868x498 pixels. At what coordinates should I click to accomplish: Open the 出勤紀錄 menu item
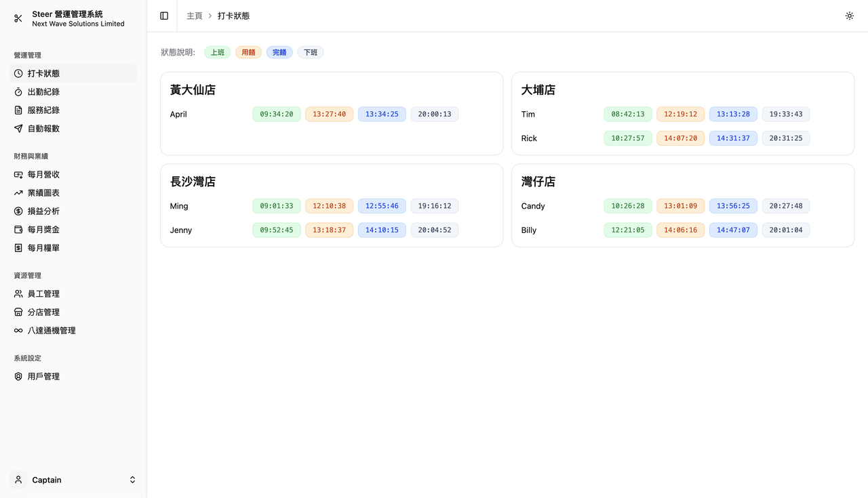point(73,91)
